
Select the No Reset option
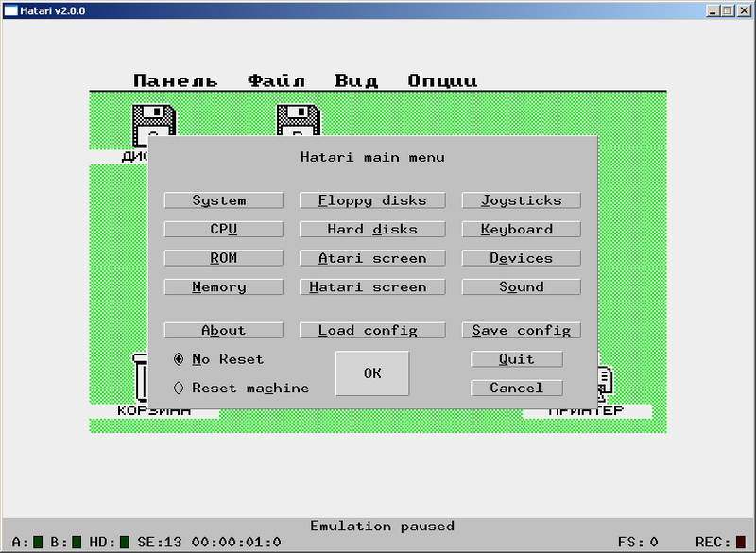[218, 359]
